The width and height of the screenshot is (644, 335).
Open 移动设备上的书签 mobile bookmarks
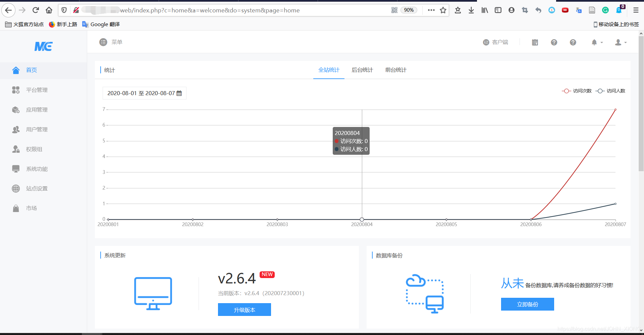616,24
